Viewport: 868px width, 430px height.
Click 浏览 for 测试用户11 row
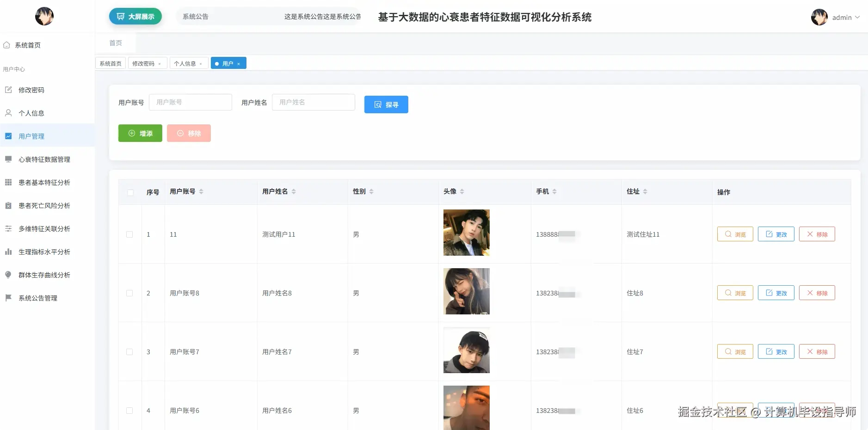coord(735,234)
